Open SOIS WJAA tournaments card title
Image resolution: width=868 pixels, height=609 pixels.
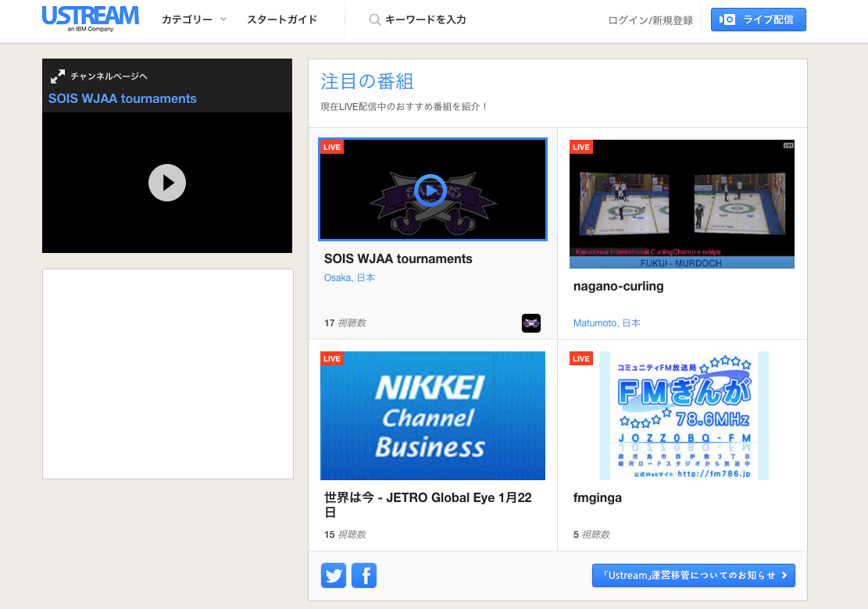click(398, 259)
